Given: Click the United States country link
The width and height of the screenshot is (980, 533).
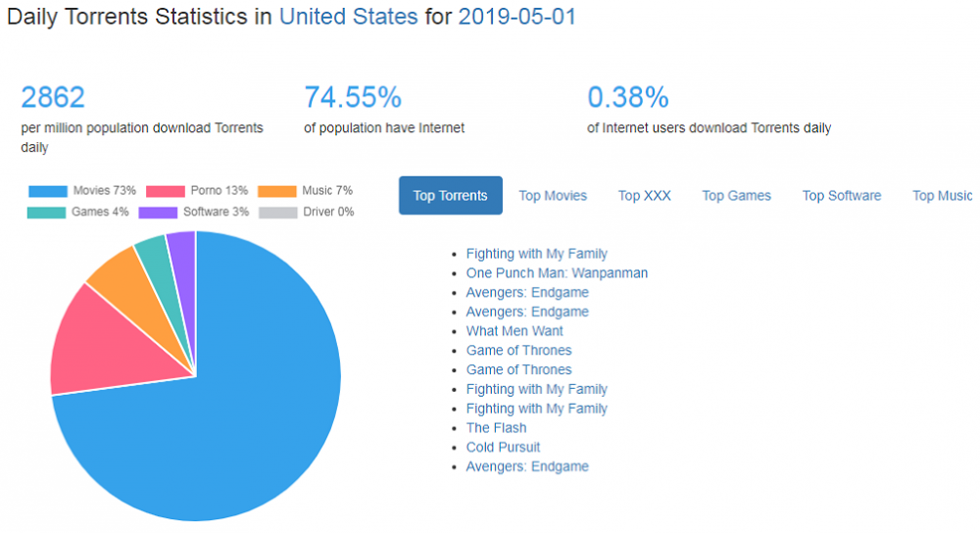Looking at the screenshot, I should (348, 18).
